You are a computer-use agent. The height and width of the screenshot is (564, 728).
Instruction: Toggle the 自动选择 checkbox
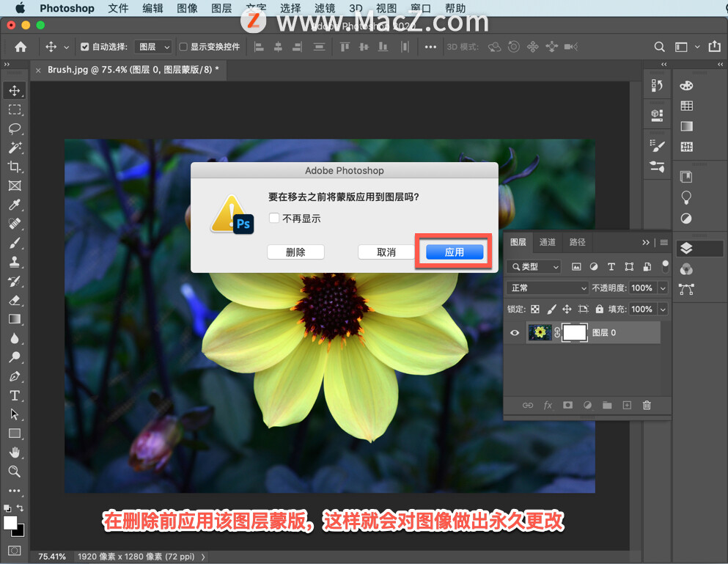[84, 46]
